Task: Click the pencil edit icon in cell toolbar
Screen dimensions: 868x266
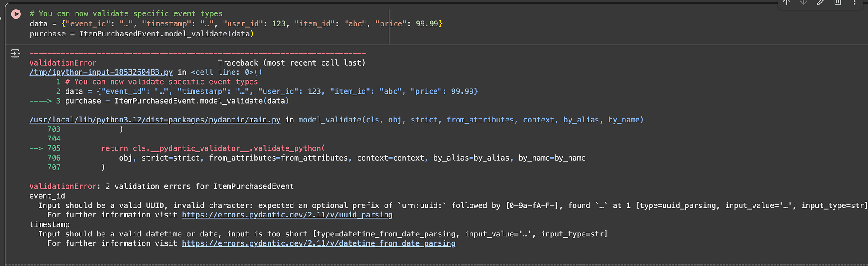Action: (820, 2)
